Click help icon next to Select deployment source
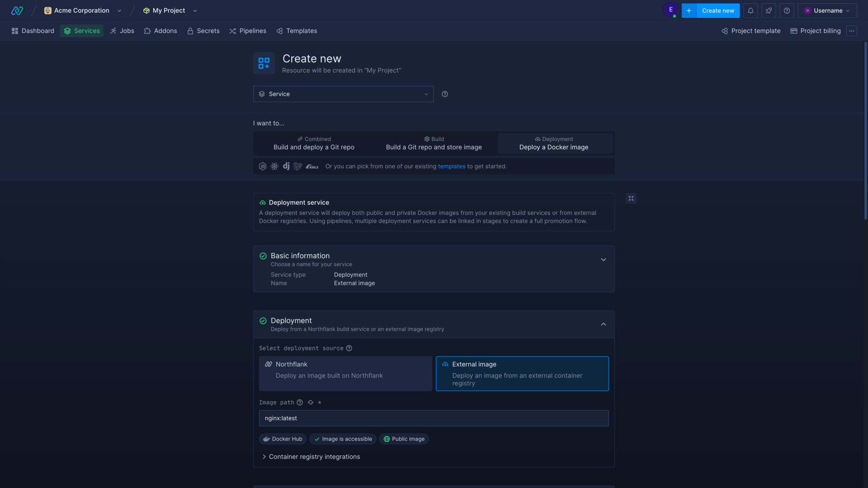The height and width of the screenshot is (488, 868). pos(349,348)
